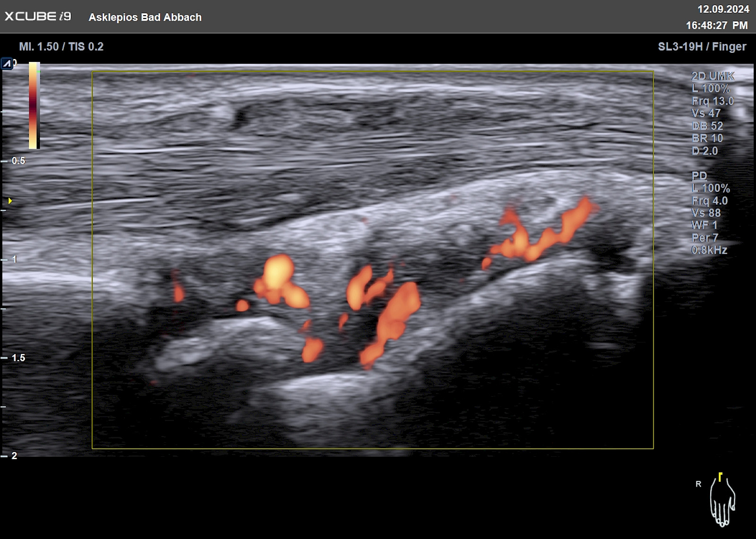Click the D 2.0 depth parameter
756x539 pixels.
tap(704, 151)
